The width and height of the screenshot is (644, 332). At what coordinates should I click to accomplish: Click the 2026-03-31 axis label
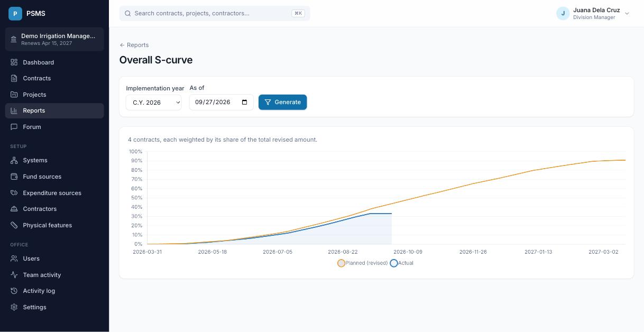click(x=148, y=252)
